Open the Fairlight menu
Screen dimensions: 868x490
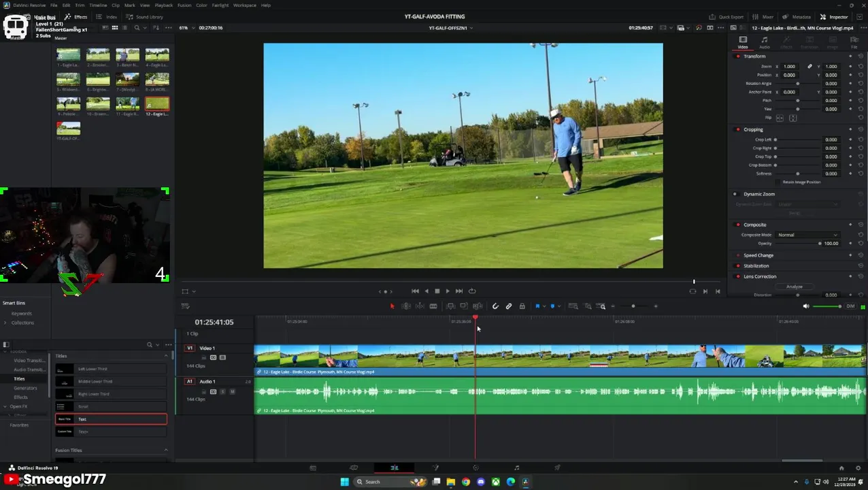click(220, 5)
